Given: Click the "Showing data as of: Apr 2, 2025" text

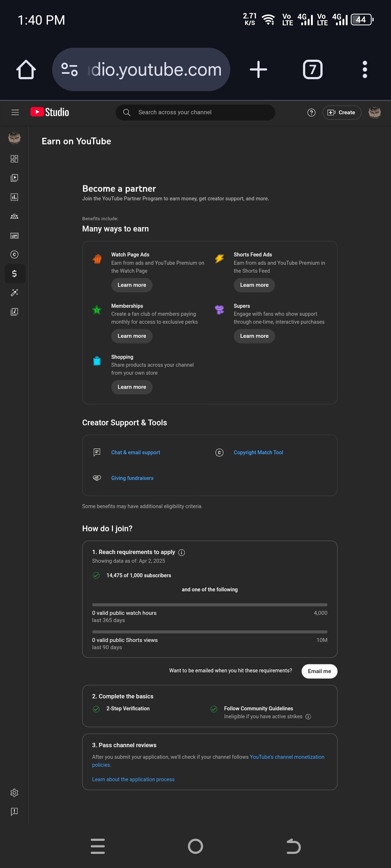Looking at the screenshot, I should pos(129,561).
